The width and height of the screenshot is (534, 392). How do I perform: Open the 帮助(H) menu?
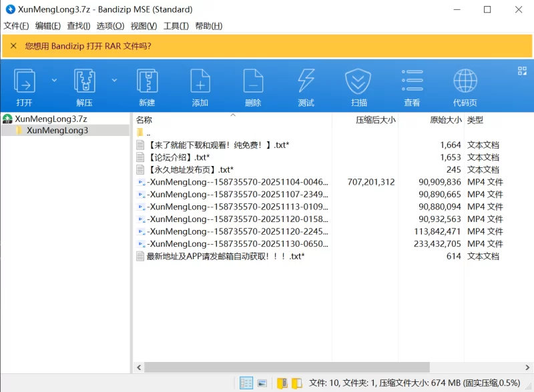click(x=208, y=26)
